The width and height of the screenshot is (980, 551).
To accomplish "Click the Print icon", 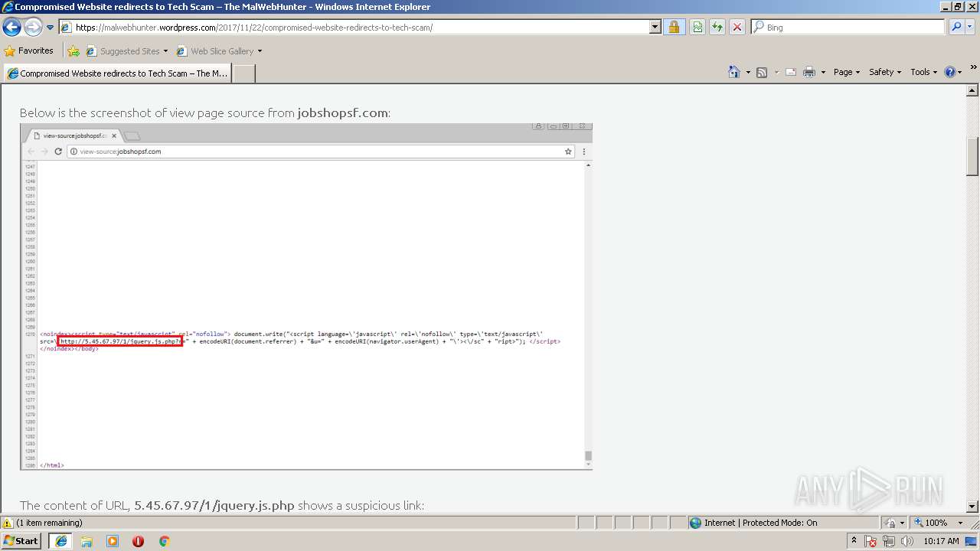I will pyautogui.click(x=809, y=72).
